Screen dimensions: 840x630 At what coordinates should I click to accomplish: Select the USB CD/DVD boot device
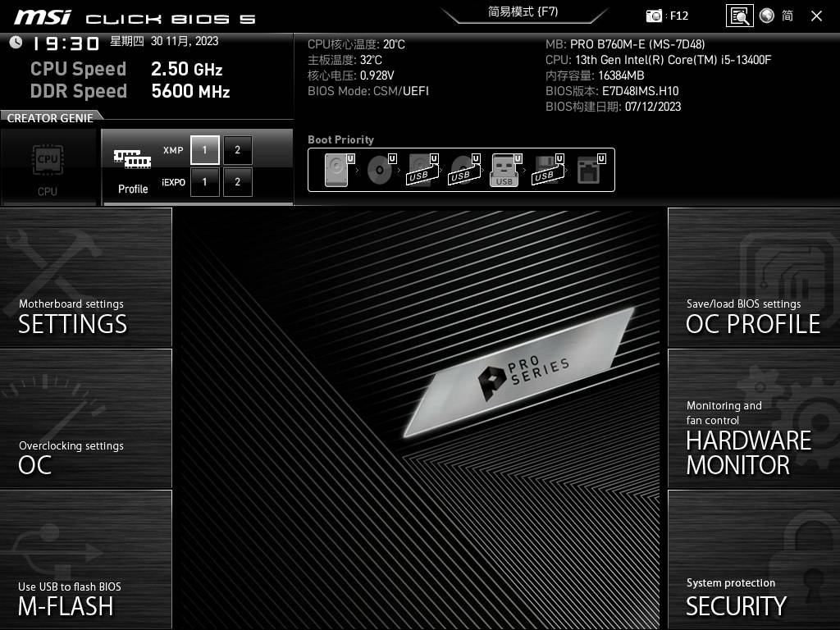465,170
